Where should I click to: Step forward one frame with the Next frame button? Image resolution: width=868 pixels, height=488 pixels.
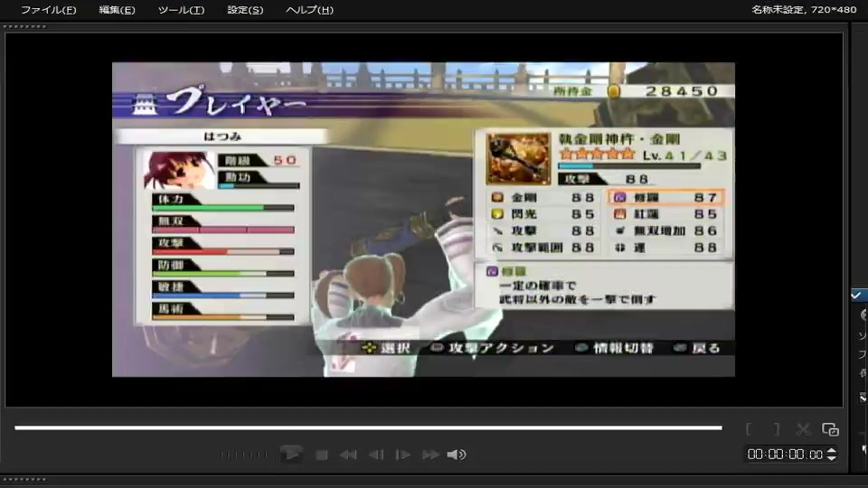click(x=402, y=455)
